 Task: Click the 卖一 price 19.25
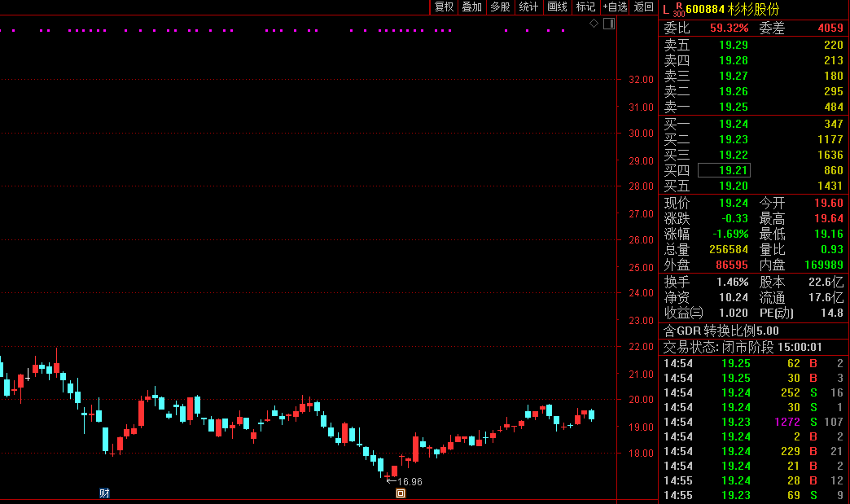pos(734,107)
